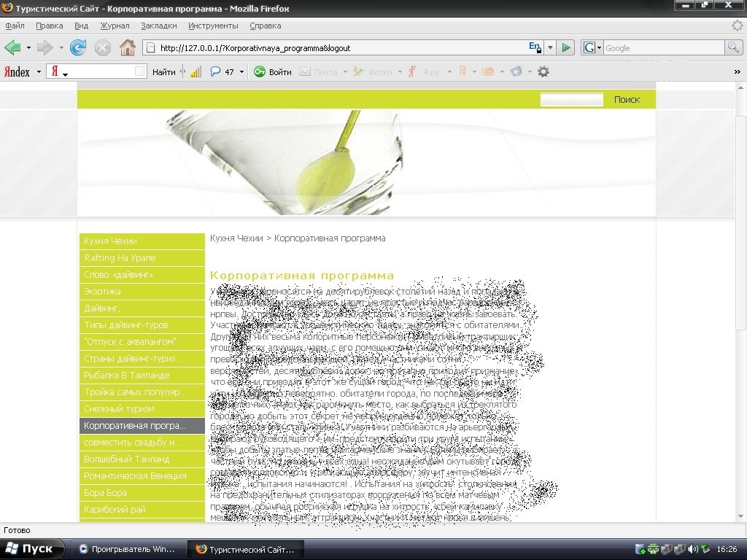
Task: Open the Я.ру toolbar icon
Action: pos(412,72)
